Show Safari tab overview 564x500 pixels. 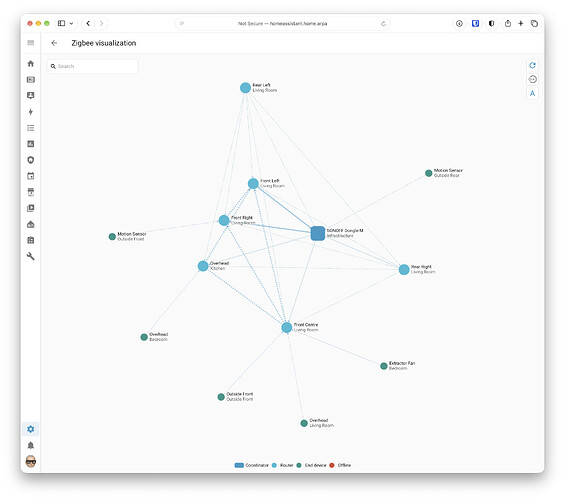click(x=534, y=23)
